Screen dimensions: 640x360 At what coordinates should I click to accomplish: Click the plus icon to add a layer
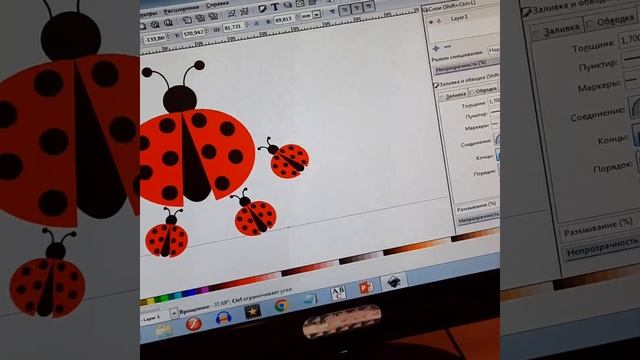[x=436, y=49]
